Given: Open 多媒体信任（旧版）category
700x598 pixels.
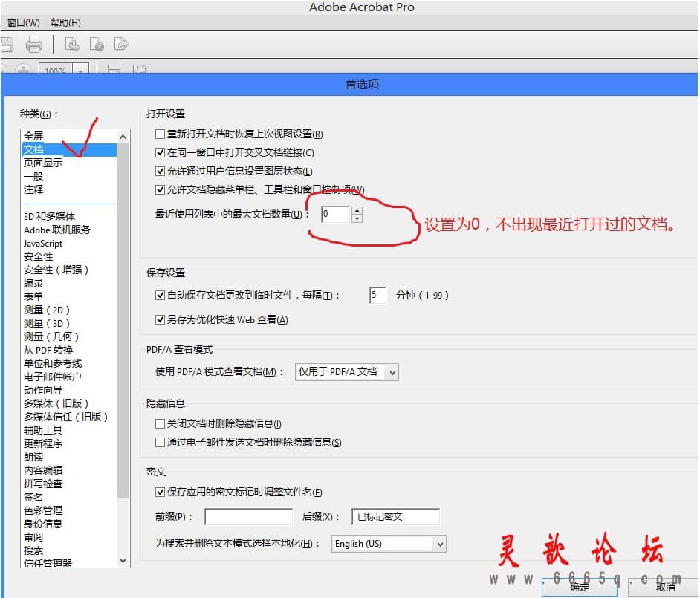Looking at the screenshot, I should coord(65,417).
